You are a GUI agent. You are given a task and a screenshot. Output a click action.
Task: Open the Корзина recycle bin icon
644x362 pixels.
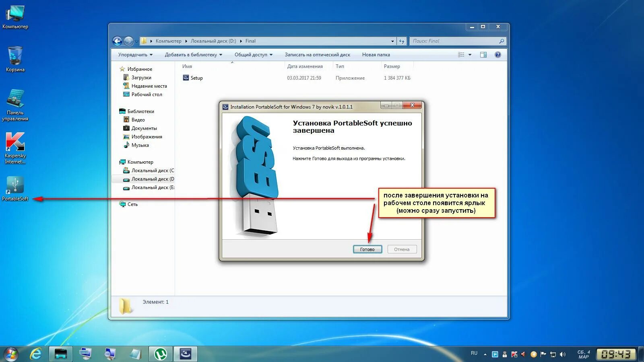tap(15, 59)
